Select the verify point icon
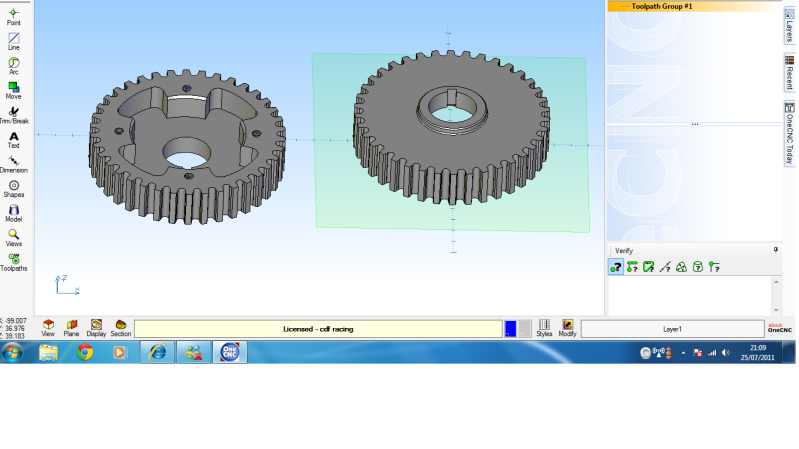This screenshot has height=449, width=799. [616, 267]
